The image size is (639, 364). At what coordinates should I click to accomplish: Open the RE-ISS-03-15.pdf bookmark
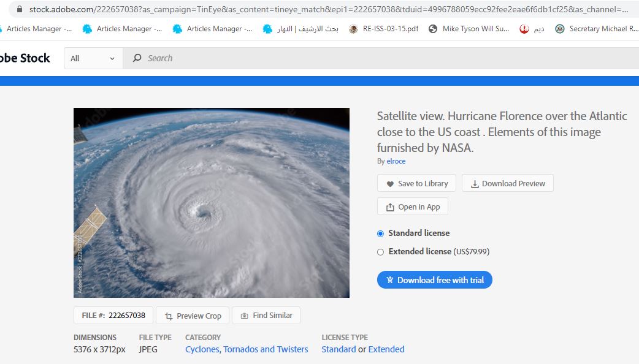tap(384, 29)
